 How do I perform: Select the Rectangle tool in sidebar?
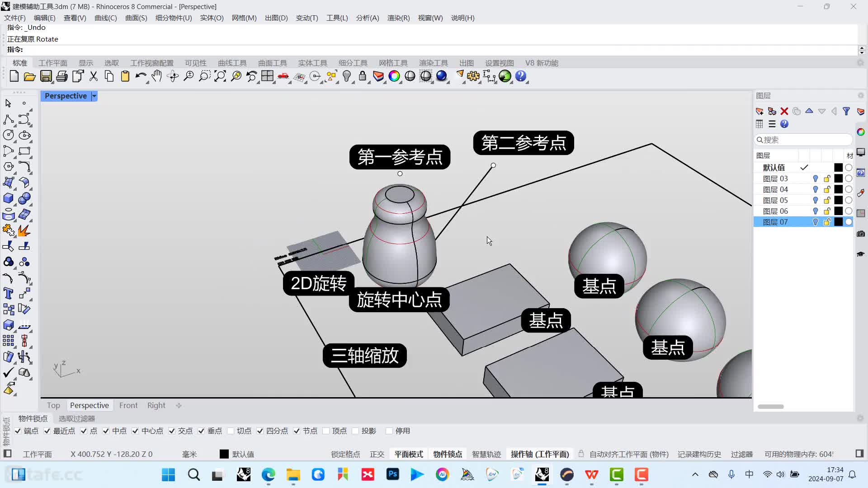coord(24,151)
